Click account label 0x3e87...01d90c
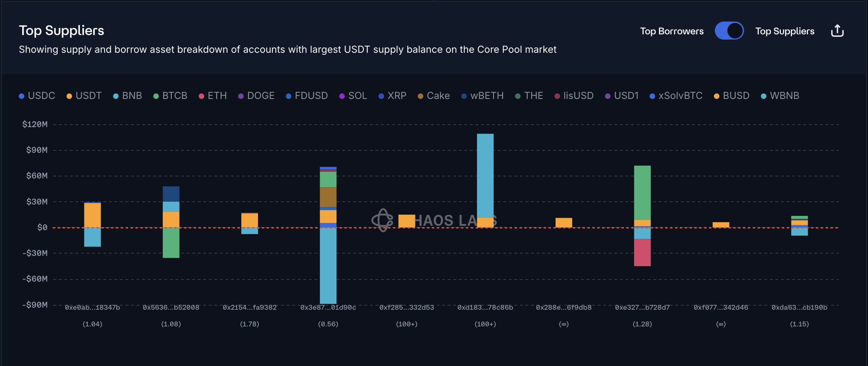 328,308
